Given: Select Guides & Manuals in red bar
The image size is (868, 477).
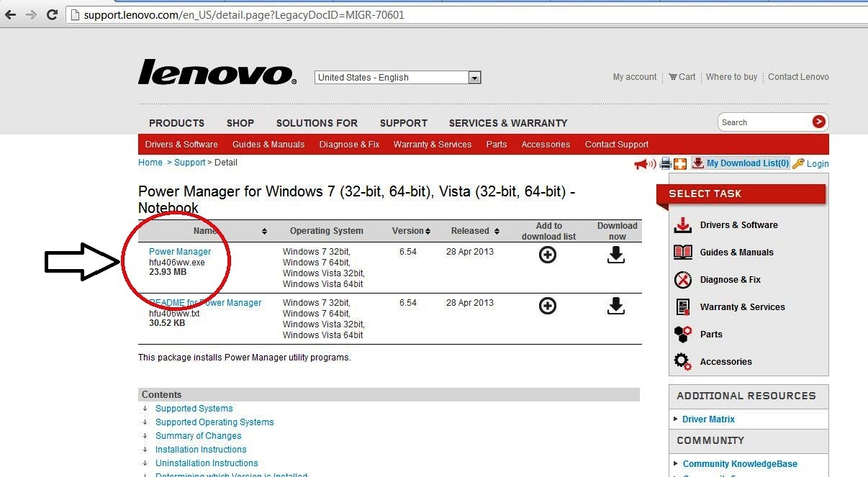Looking at the screenshot, I should coord(268,145).
